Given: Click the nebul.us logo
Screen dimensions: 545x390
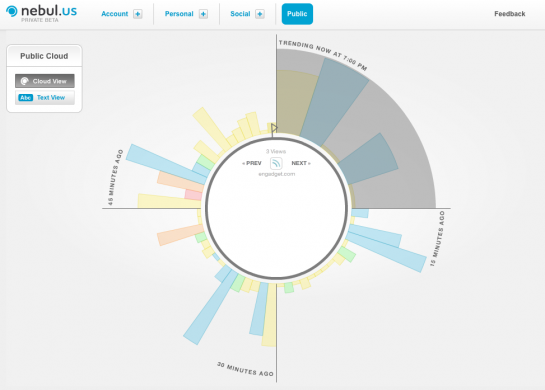Looking at the screenshot, I should coord(41,13).
